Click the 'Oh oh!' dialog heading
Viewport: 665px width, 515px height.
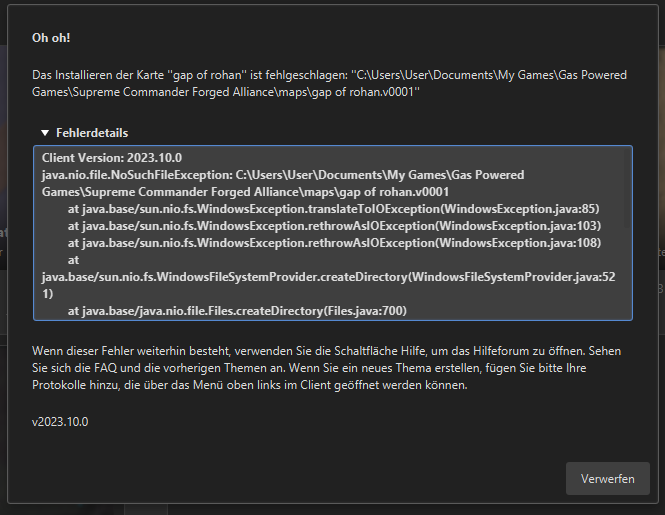click(51, 38)
